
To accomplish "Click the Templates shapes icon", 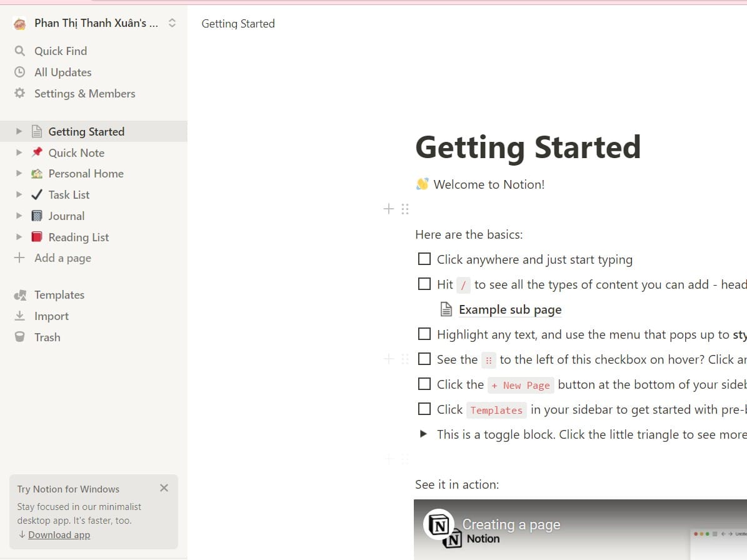I will pos(20,295).
